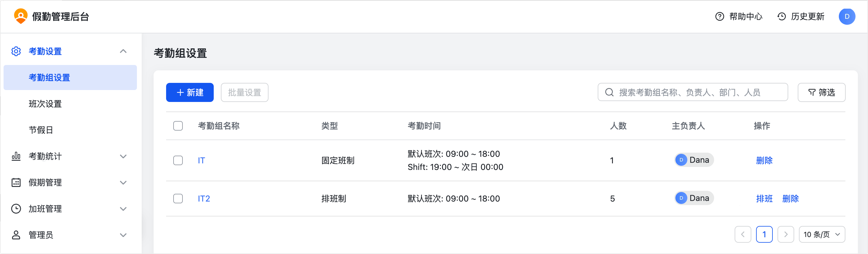
Task: Check the box for the IT group
Action: click(178, 160)
